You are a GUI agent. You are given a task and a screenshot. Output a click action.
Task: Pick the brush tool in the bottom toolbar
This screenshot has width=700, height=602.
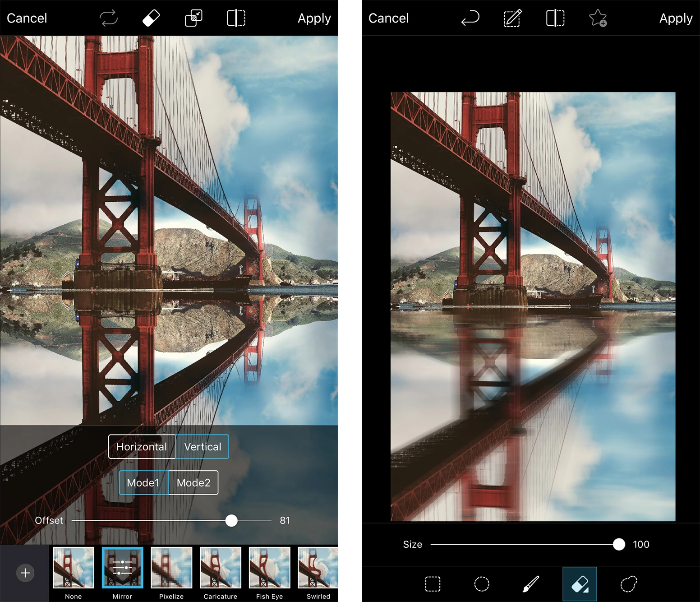pos(531,583)
